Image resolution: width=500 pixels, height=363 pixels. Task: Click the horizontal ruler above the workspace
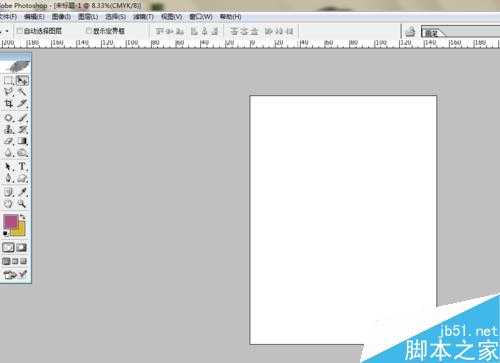[250, 43]
